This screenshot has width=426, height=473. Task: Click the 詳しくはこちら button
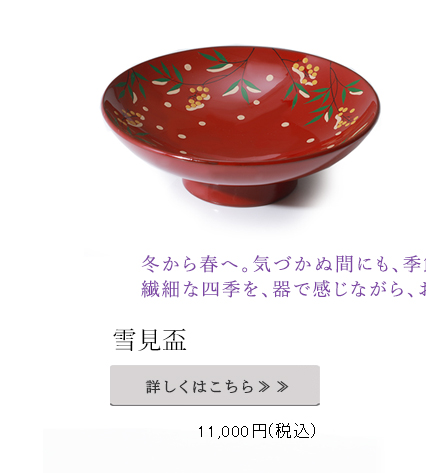point(215,385)
